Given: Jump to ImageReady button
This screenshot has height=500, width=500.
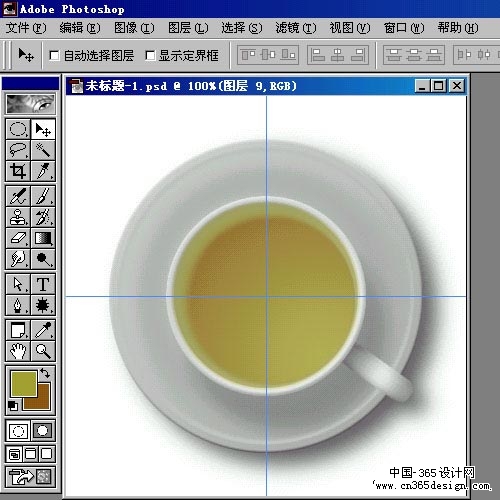Looking at the screenshot, I should pos(30,476).
